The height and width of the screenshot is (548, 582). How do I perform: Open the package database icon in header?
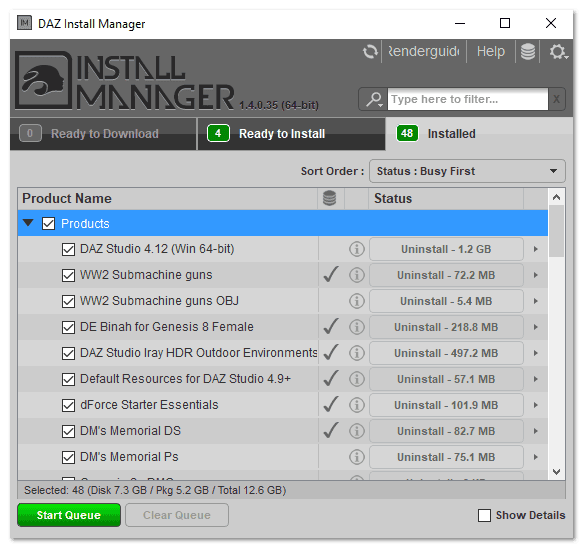point(527,52)
